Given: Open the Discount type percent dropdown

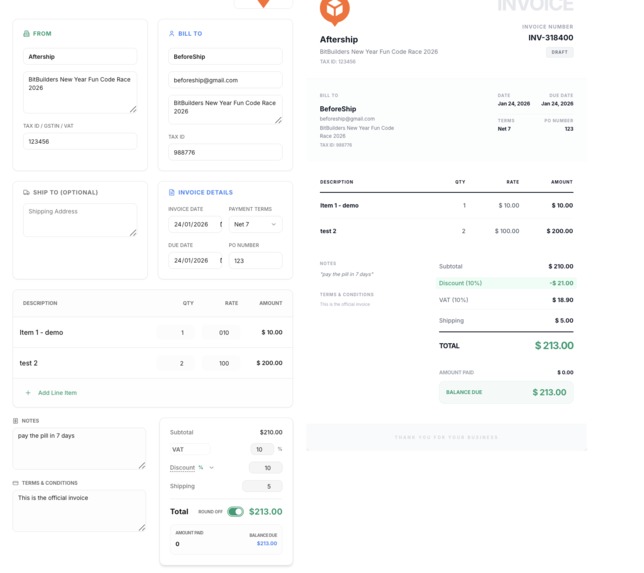Looking at the screenshot, I should click(207, 468).
